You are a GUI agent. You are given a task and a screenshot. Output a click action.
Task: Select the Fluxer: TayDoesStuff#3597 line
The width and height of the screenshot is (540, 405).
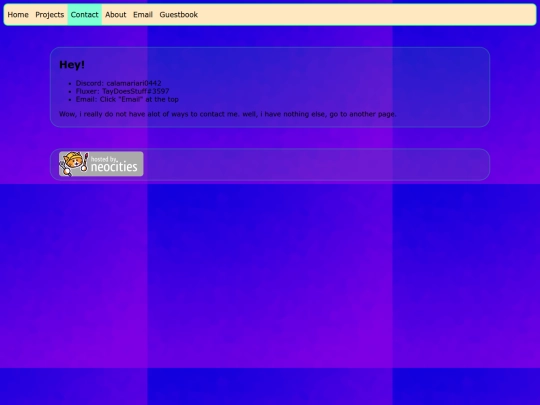click(123, 91)
